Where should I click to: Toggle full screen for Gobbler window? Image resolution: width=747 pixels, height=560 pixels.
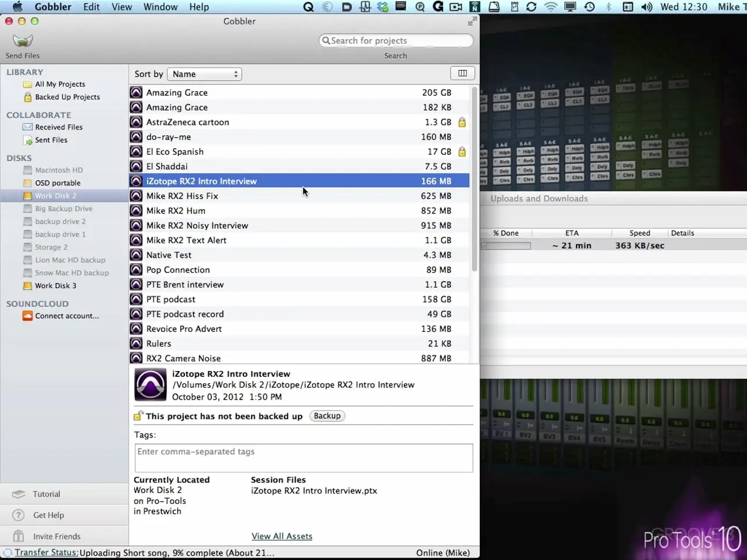[x=472, y=22]
